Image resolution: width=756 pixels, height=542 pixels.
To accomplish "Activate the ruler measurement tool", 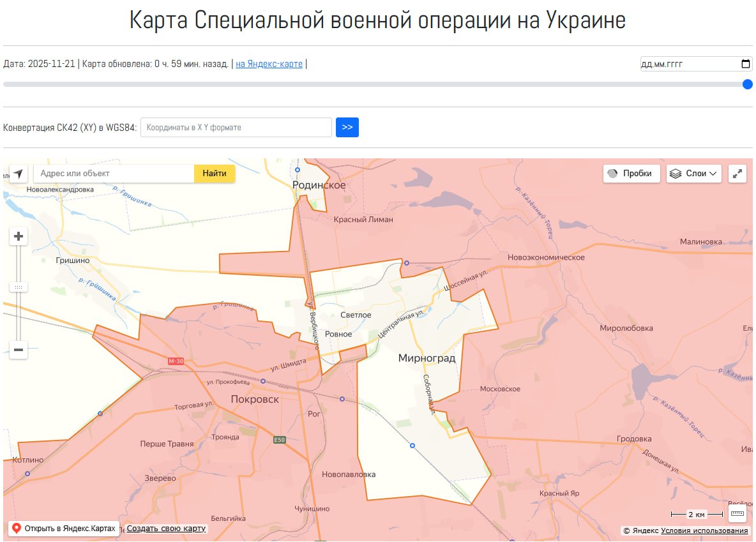I will pos(737,514).
